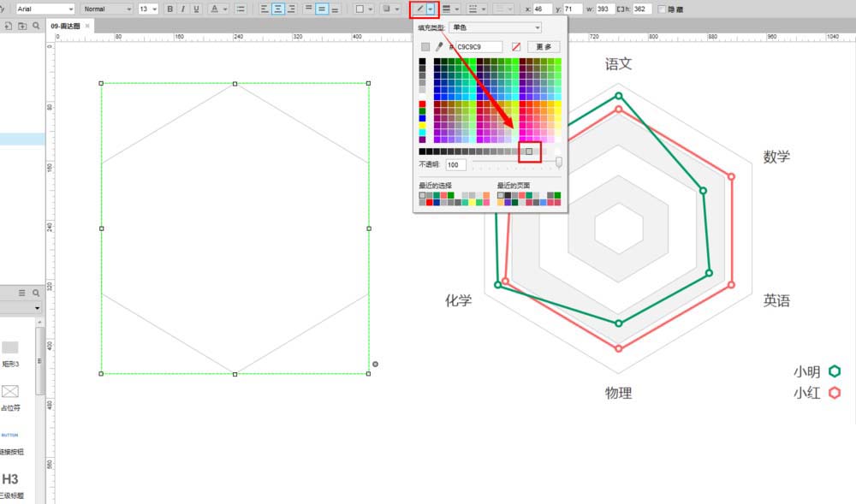This screenshot has width=856, height=504.
Task: Pick a color with the eyedropper tool
Action: tap(439, 46)
